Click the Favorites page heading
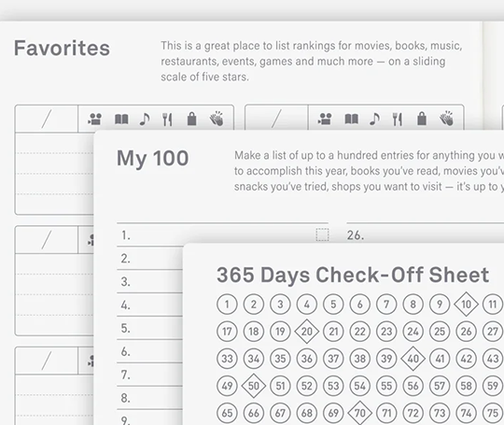504x425 pixels. pos(62,48)
